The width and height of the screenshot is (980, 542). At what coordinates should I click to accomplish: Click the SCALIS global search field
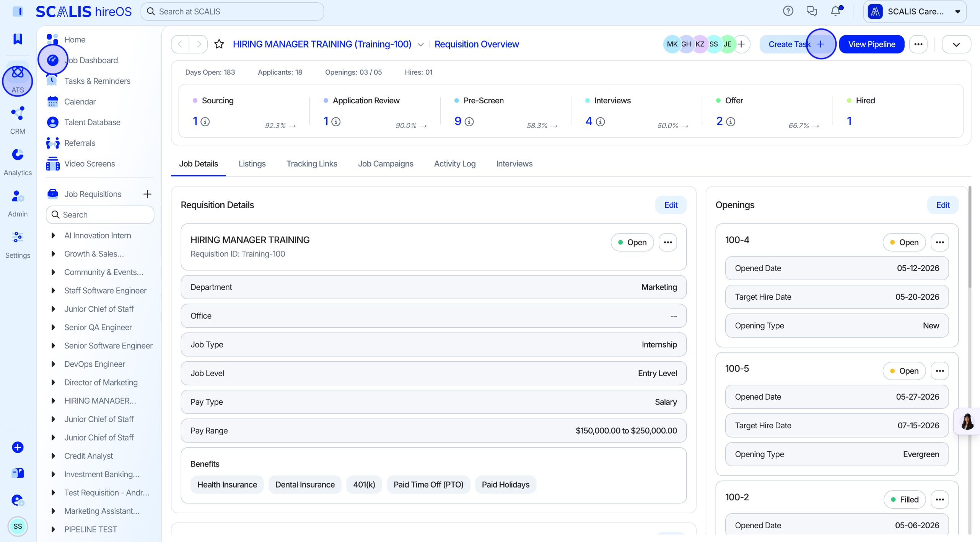click(232, 11)
